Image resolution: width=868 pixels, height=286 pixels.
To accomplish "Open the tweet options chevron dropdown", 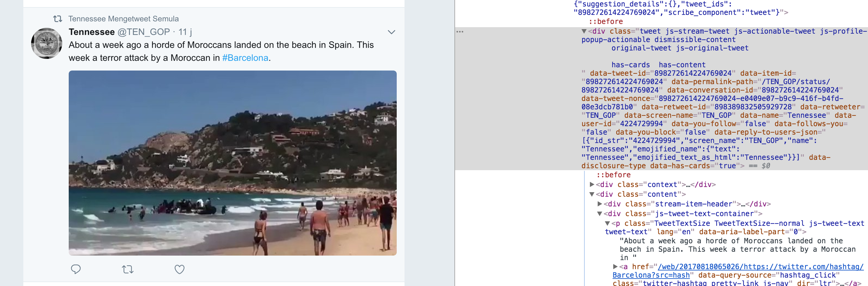I will [x=391, y=32].
